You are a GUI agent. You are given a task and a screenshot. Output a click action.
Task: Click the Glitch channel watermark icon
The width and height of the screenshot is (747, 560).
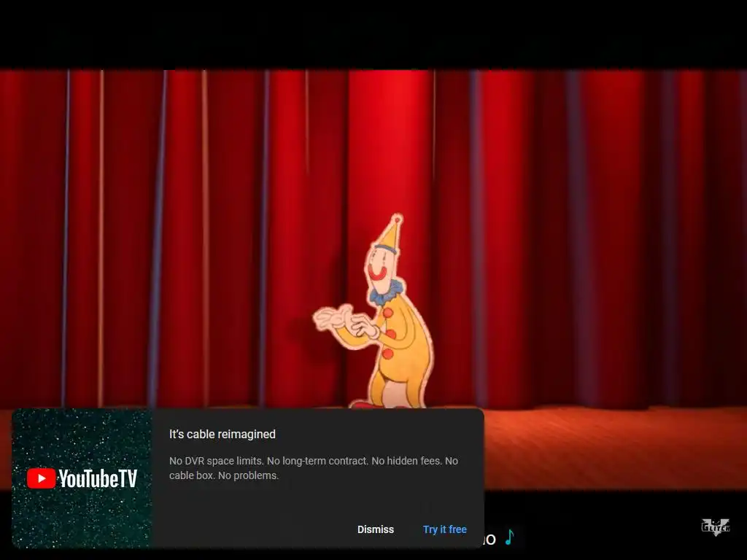click(x=716, y=526)
